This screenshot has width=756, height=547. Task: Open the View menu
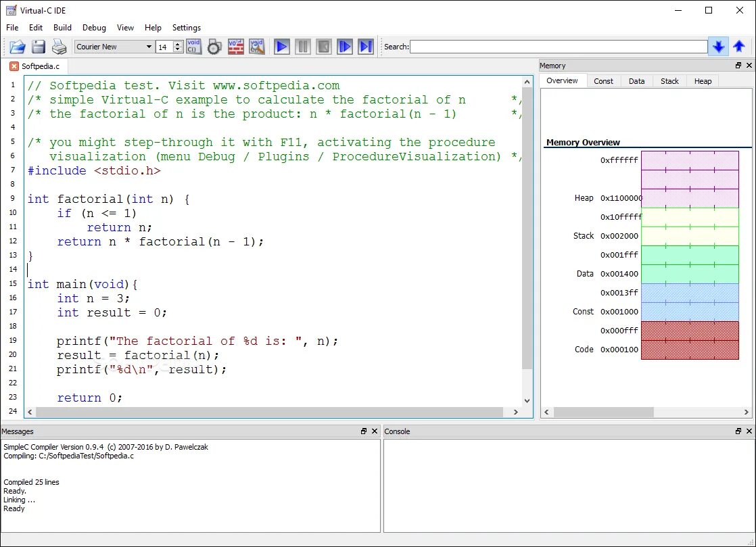(x=125, y=28)
